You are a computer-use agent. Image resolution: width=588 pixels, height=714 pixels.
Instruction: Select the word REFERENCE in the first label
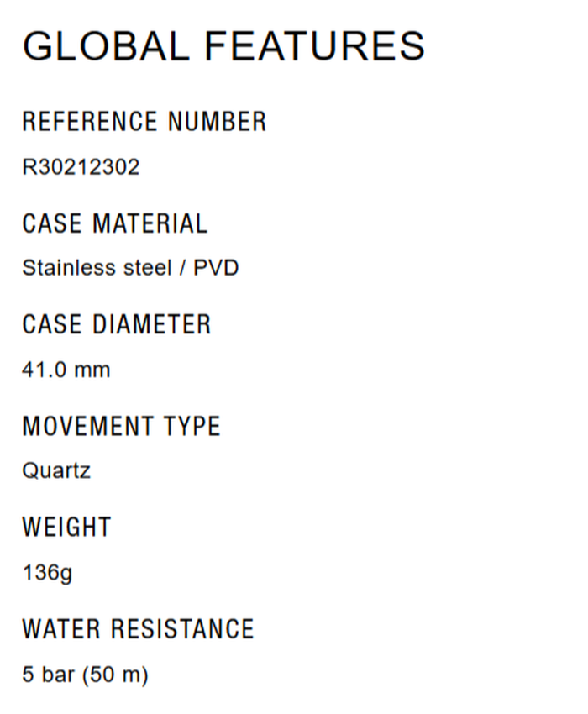[x=91, y=122]
